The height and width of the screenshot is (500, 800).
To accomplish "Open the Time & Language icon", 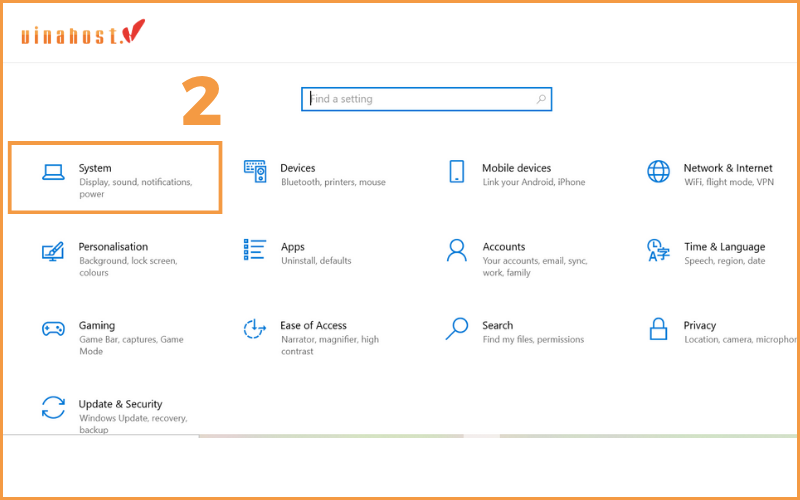I will (658, 250).
